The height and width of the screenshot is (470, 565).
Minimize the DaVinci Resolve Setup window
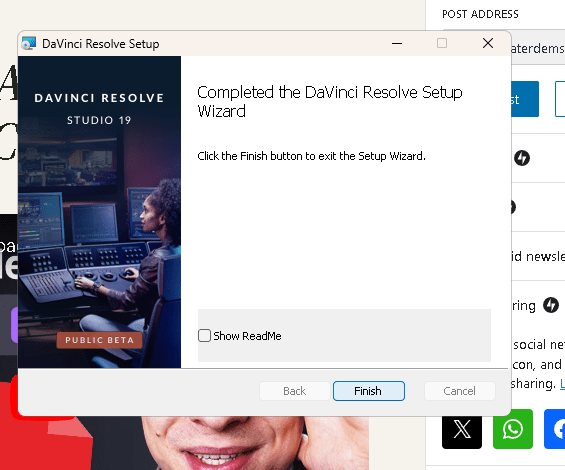(x=397, y=43)
